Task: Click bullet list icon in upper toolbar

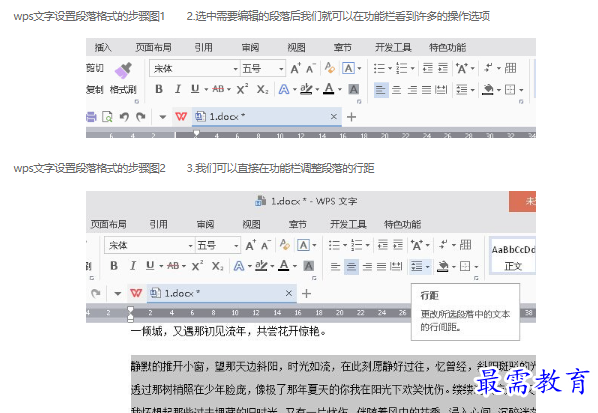Action: tap(379, 69)
